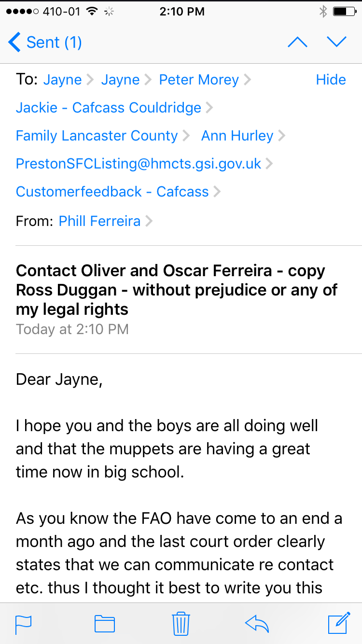Go to the next message with down arrow
The width and height of the screenshot is (362, 644).
pyautogui.click(x=337, y=42)
